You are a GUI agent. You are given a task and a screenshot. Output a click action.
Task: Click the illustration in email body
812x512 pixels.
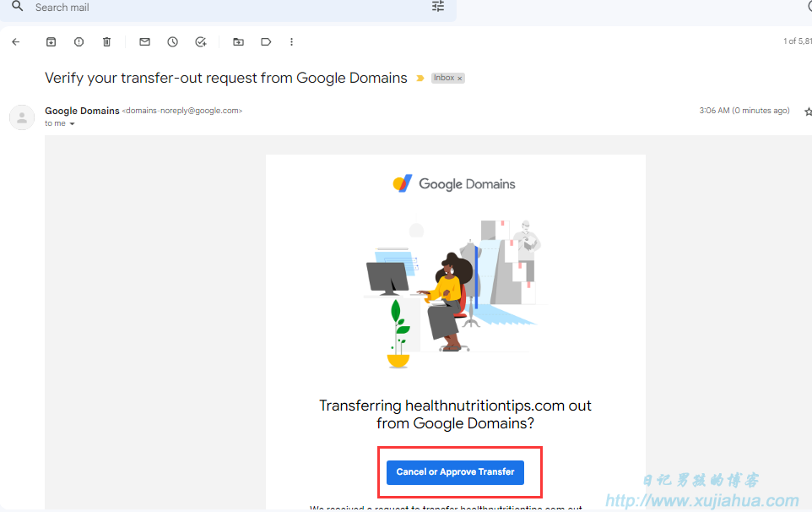tap(455, 293)
